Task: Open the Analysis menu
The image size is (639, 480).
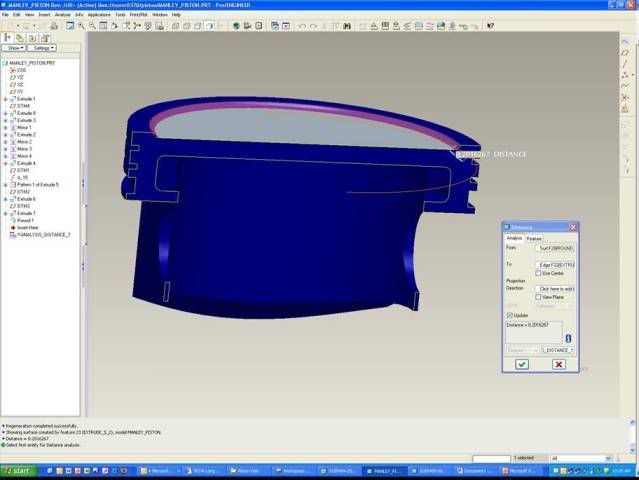Action: (x=62, y=15)
